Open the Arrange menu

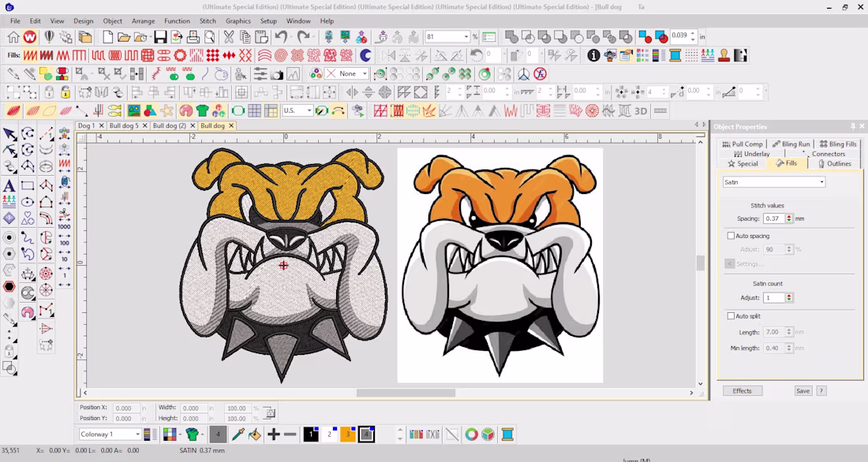pos(144,21)
